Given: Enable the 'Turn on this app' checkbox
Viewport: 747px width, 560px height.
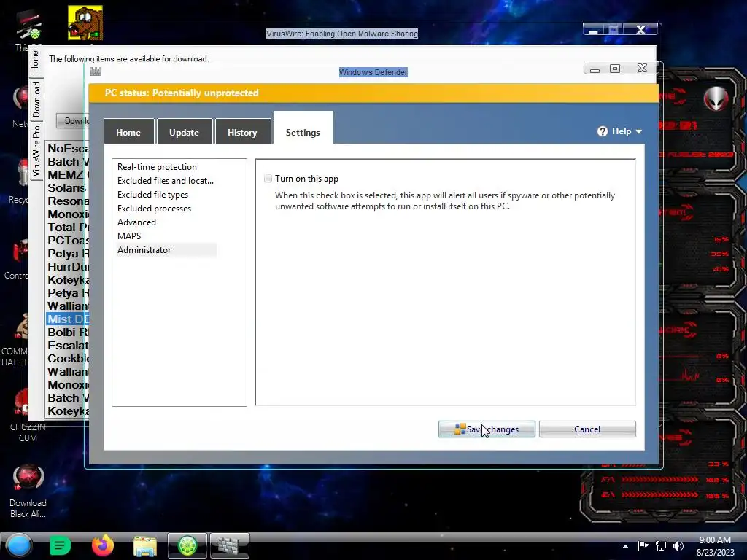Looking at the screenshot, I should point(268,179).
